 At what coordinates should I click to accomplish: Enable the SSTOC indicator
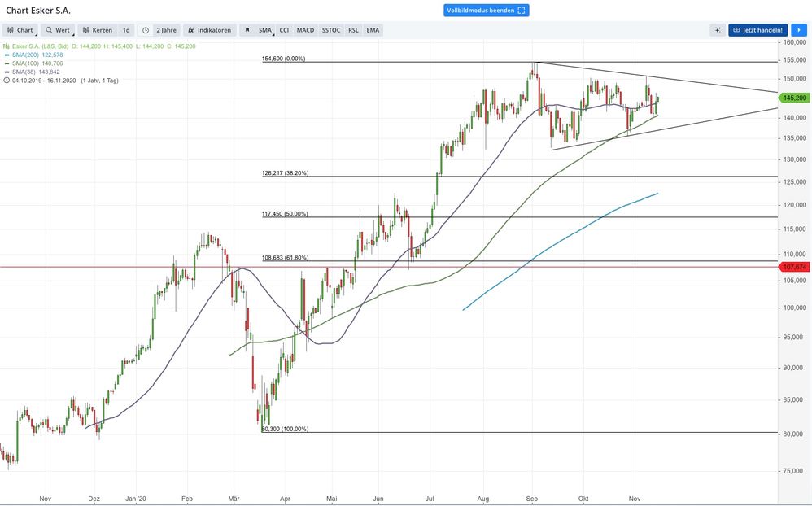click(331, 30)
